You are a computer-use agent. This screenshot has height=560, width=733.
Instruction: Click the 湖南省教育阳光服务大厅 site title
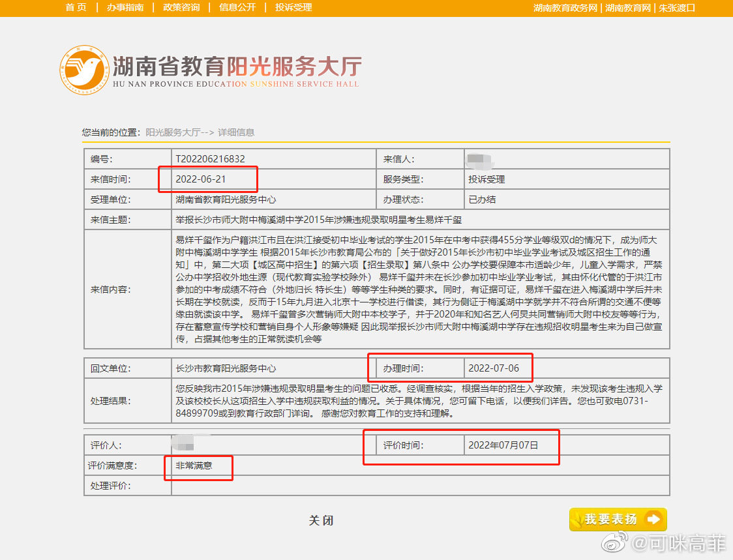(x=237, y=66)
